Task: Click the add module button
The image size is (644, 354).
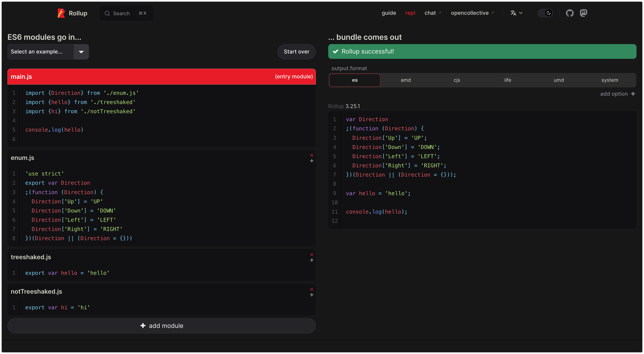Action: click(x=161, y=326)
